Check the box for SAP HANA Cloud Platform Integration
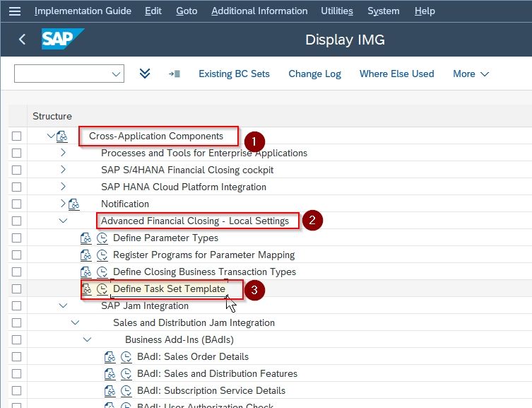This screenshot has height=408, width=532. click(x=17, y=187)
